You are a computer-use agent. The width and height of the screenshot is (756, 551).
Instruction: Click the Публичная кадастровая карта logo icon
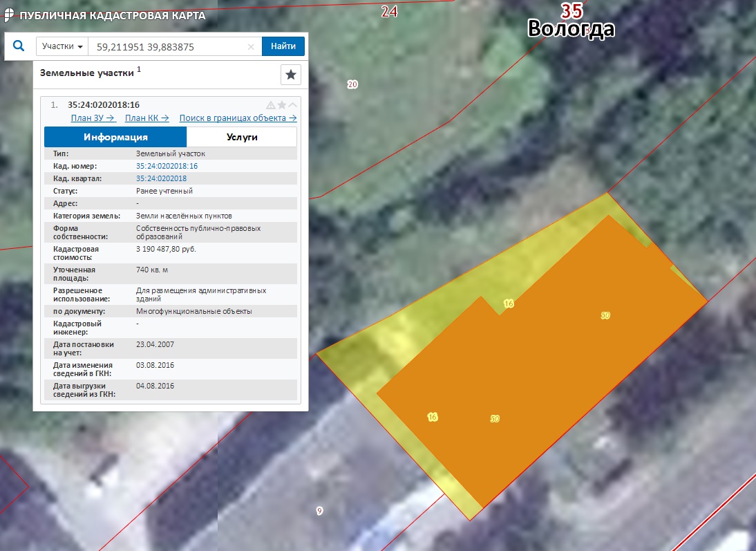click(9, 15)
